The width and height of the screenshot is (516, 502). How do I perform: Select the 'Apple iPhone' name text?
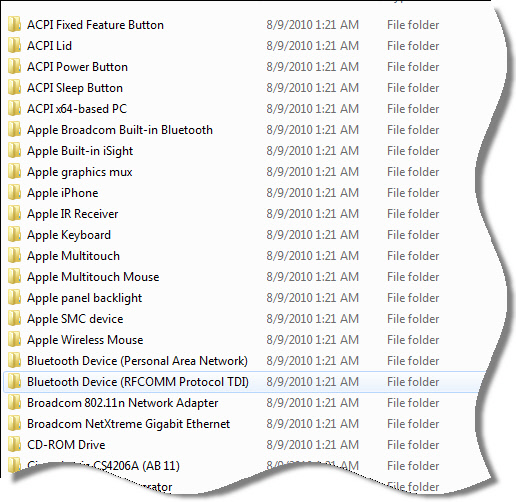(63, 194)
